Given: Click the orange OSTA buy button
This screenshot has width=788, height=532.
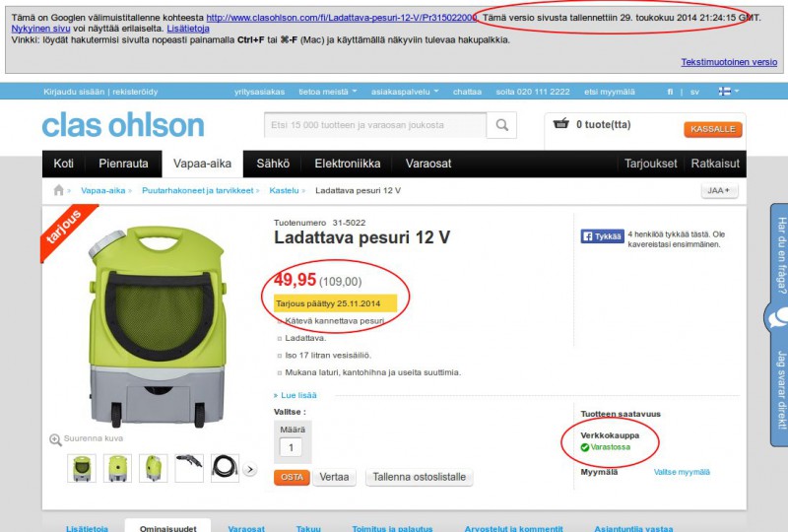Looking at the screenshot, I should 292,477.
